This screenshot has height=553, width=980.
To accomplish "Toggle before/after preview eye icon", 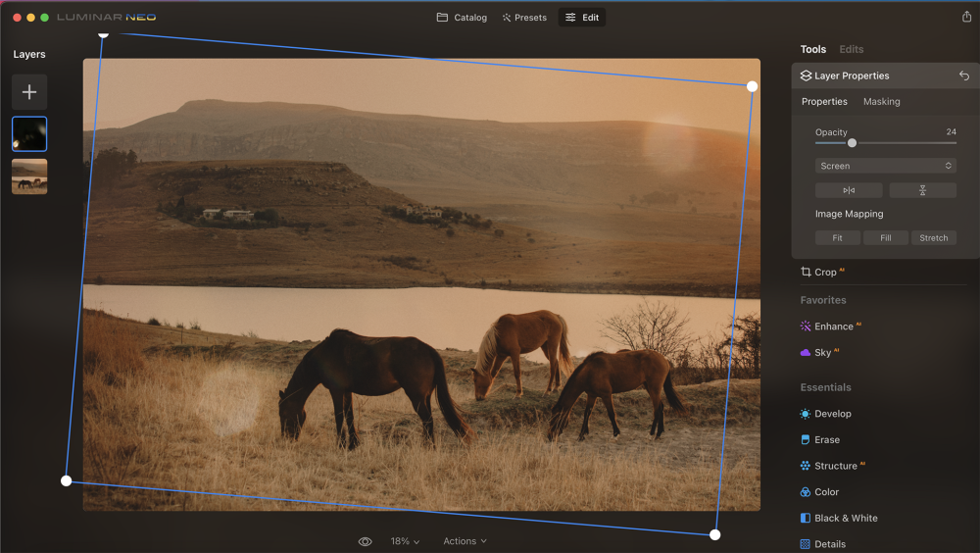I will pyautogui.click(x=365, y=542).
